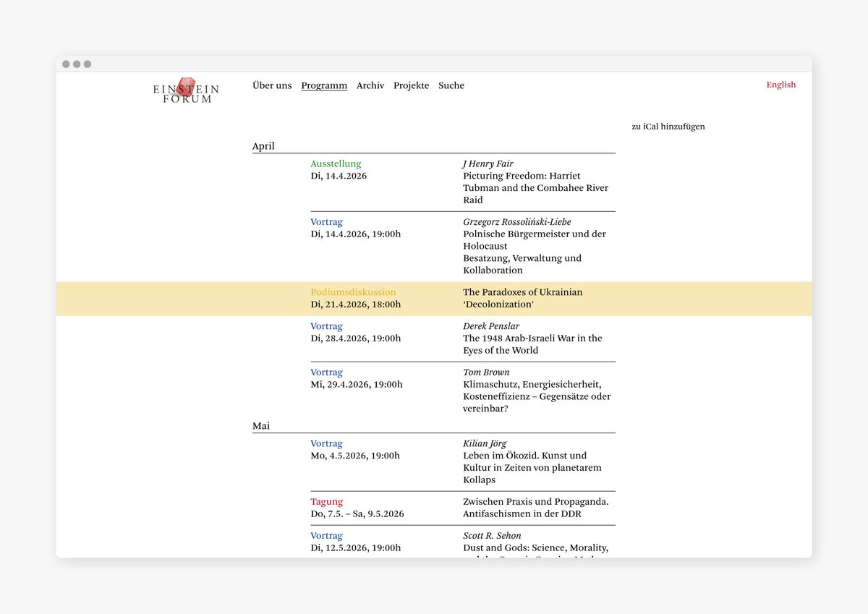The width and height of the screenshot is (868, 614).
Task: Open Picturing Freedom: Harriet Tubman exhibition
Action: click(x=535, y=188)
